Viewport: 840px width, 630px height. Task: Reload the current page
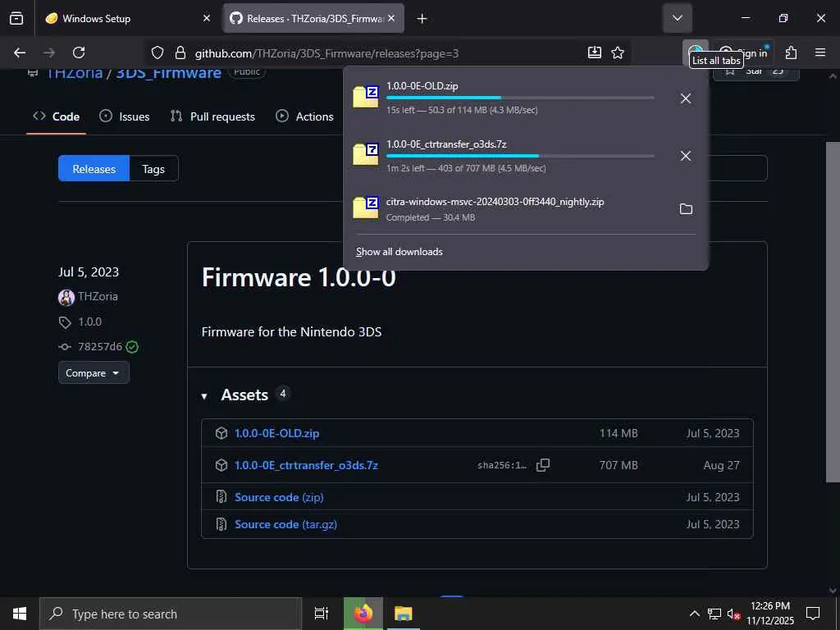point(79,52)
